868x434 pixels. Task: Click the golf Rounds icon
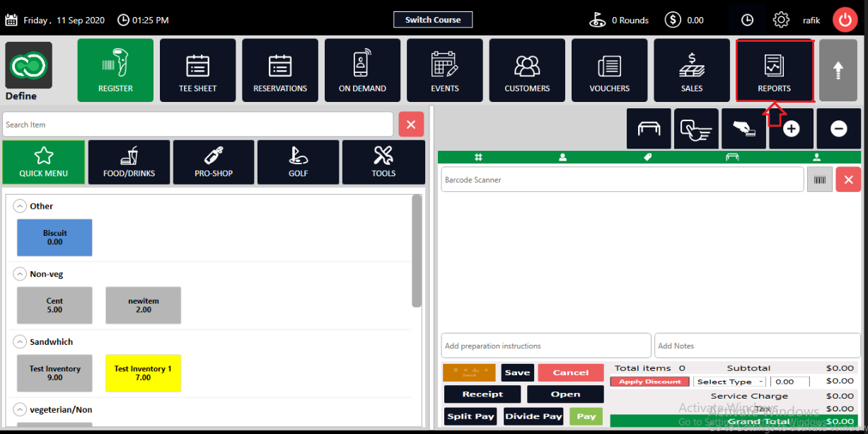598,20
